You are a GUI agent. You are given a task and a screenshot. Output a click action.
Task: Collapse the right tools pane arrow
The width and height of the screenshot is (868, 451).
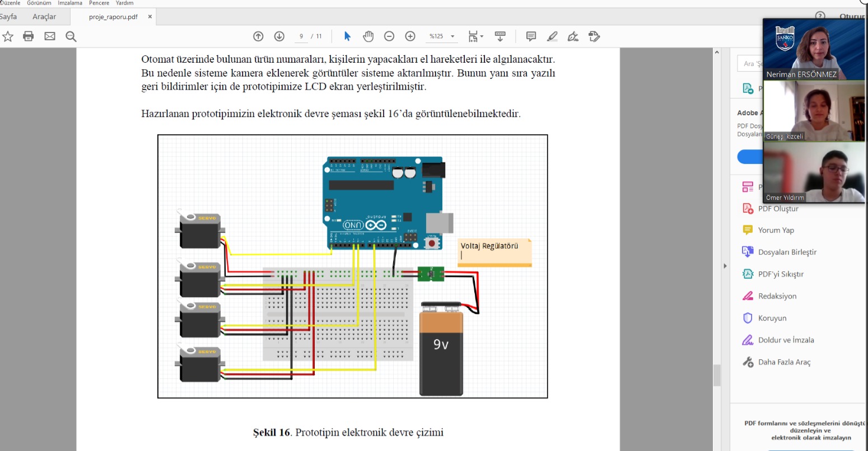coord(725,266)
